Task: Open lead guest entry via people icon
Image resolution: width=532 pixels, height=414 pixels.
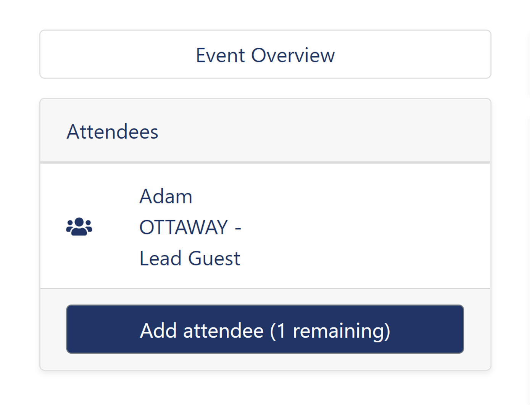Action: pos(79,227)
